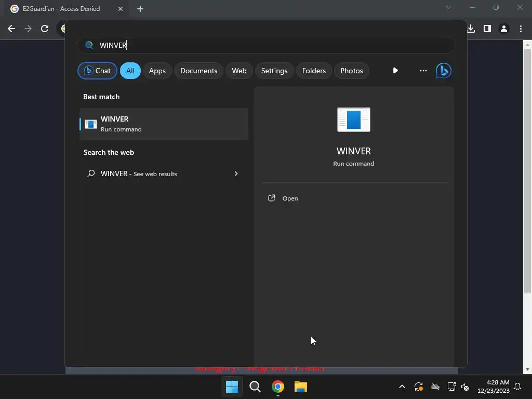Click scrollbar up arrow in Chrome

pyautogui.click(x=527, y=45)
